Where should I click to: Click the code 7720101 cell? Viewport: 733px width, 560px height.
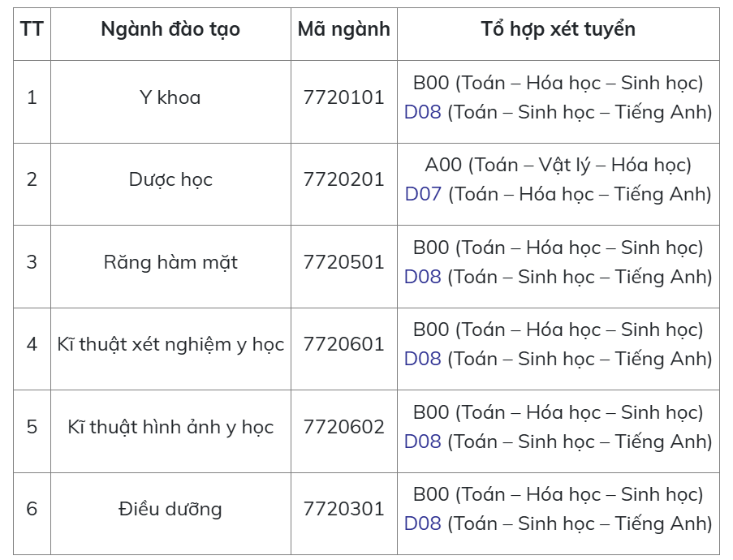[x=343, y=98]
